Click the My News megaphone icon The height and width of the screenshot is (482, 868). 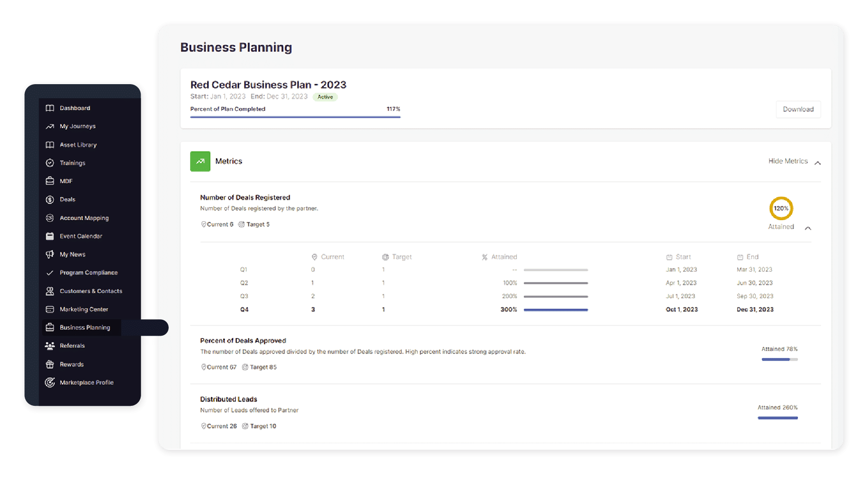50,254
